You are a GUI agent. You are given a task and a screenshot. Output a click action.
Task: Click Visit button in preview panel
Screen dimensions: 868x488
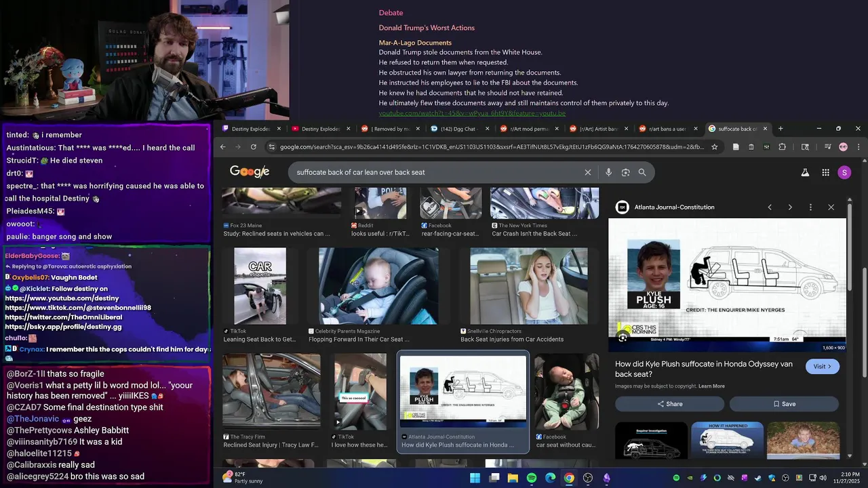point(823,366)
